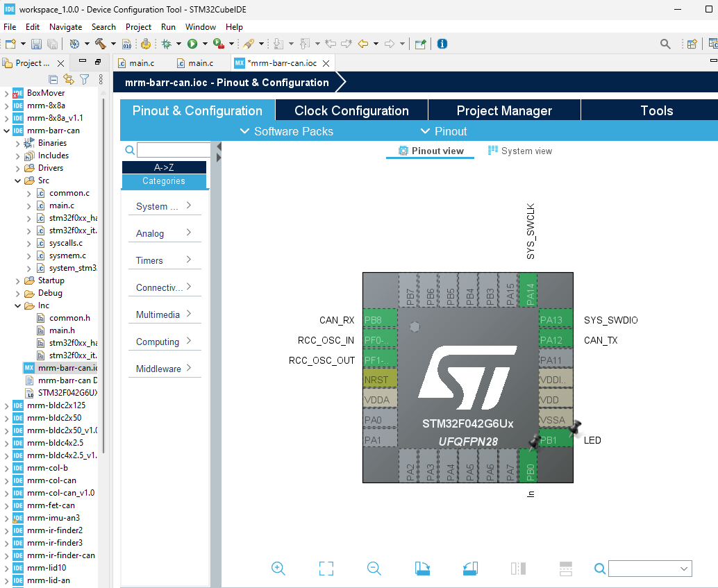Expand the Drivers folder in tree

pyautogui.click(x=19, y=168)
